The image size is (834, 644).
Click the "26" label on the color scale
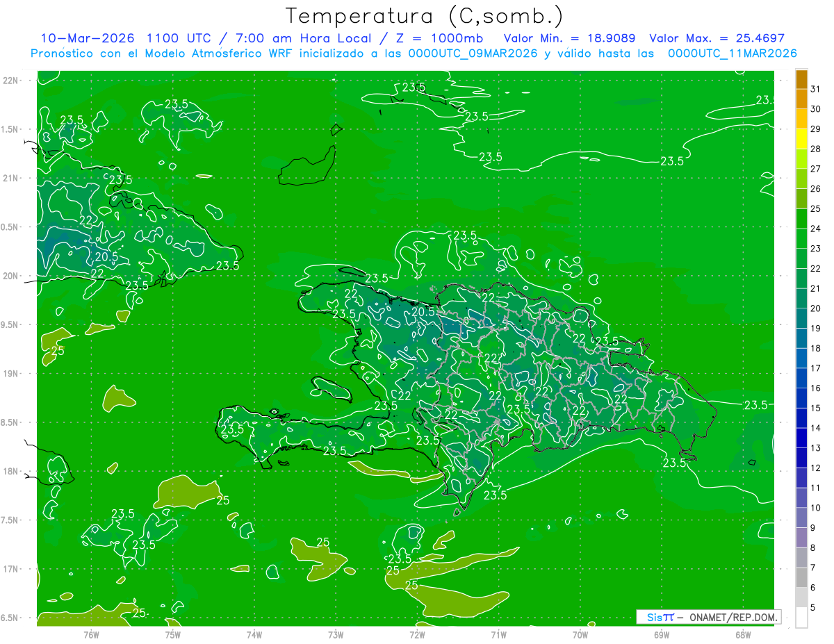point(815,189)
